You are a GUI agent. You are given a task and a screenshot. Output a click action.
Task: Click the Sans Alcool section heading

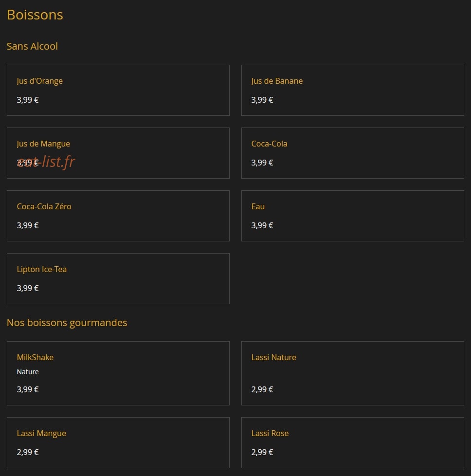pos(32,46)
